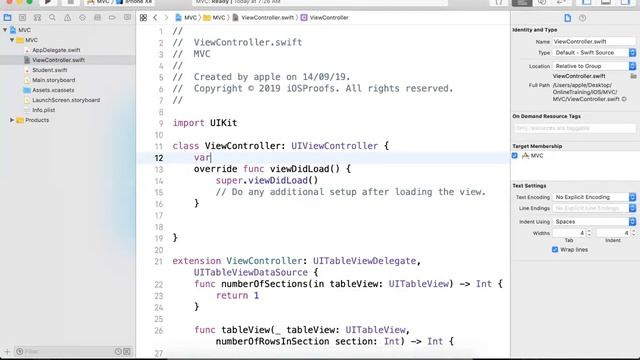This screenshot has height=360, width=640.
Task: Open the Debug navigator
Action: 97,18
